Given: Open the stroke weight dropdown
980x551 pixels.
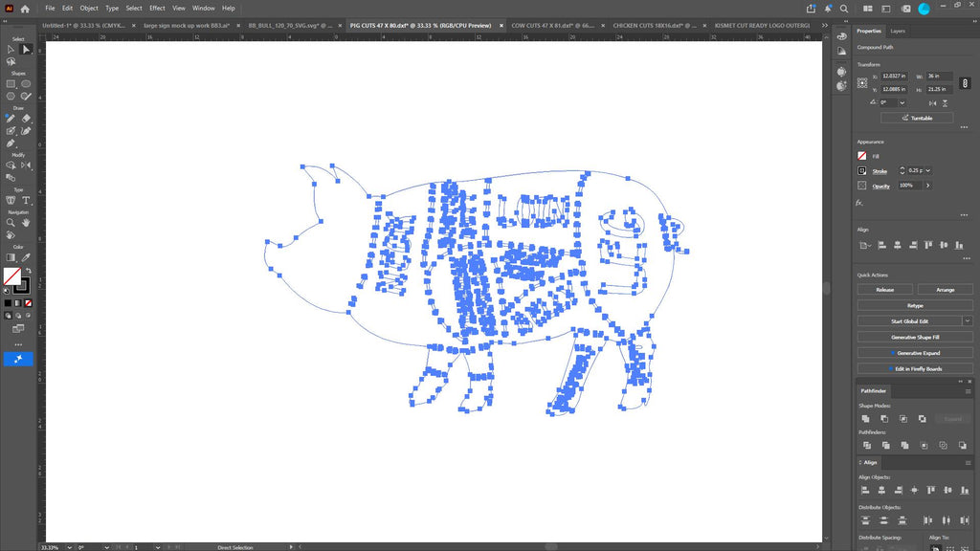Looking at the screenshot, I should tap(928, 170).
